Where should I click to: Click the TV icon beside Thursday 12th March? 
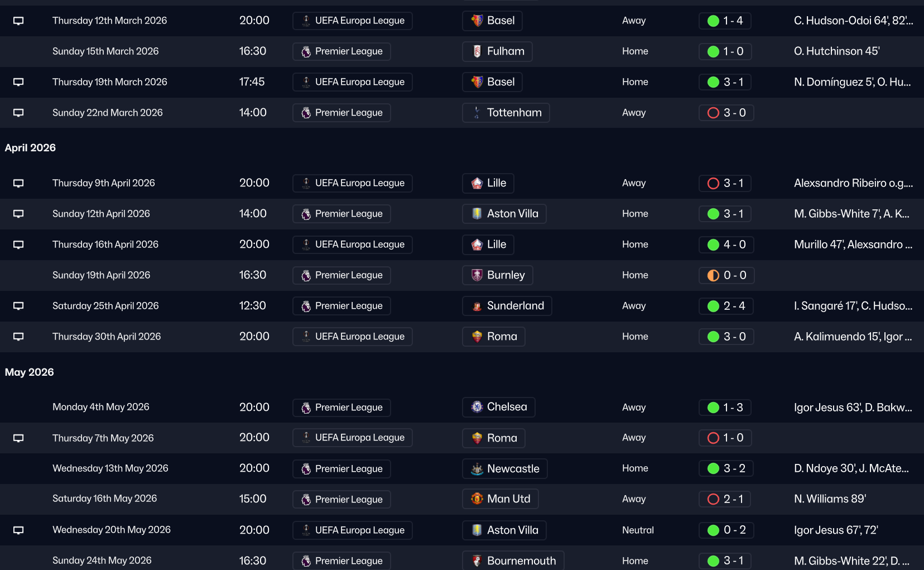point(18,21)
